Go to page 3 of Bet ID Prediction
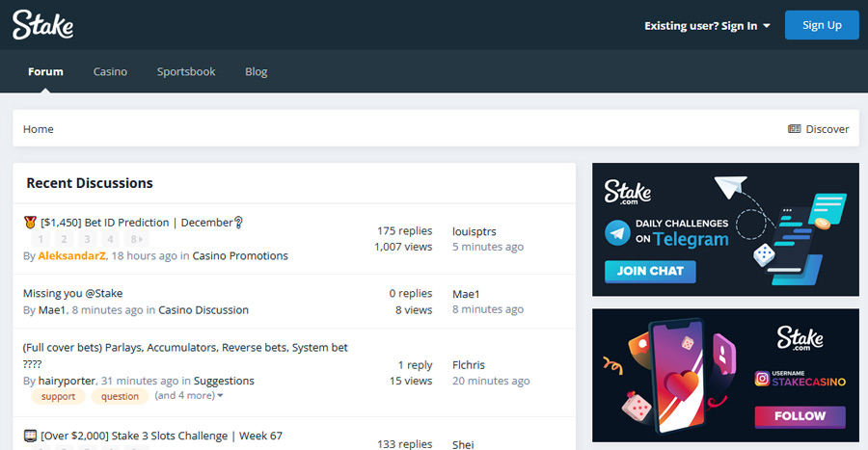The image size is (868, 450). [87, 239]
